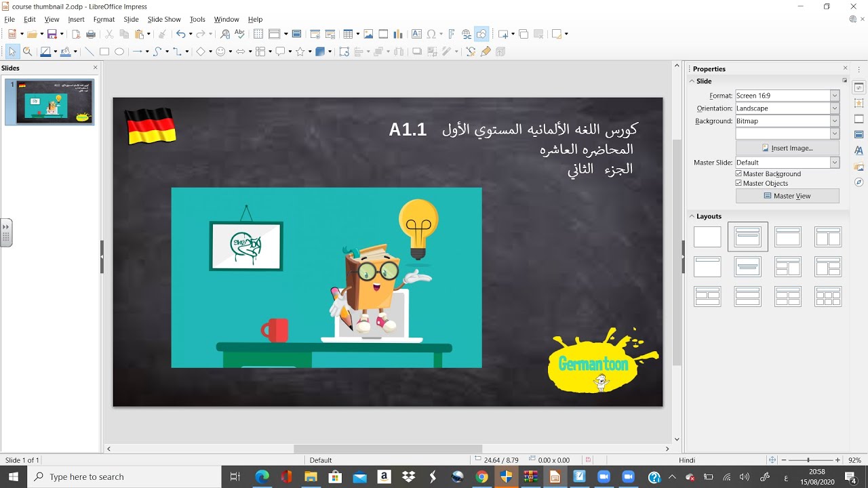Image resolution: width=868 pixels, height=488 pixels.
Task: Open the Window menu
Action: pyautogui.click(x=226, y=20)
